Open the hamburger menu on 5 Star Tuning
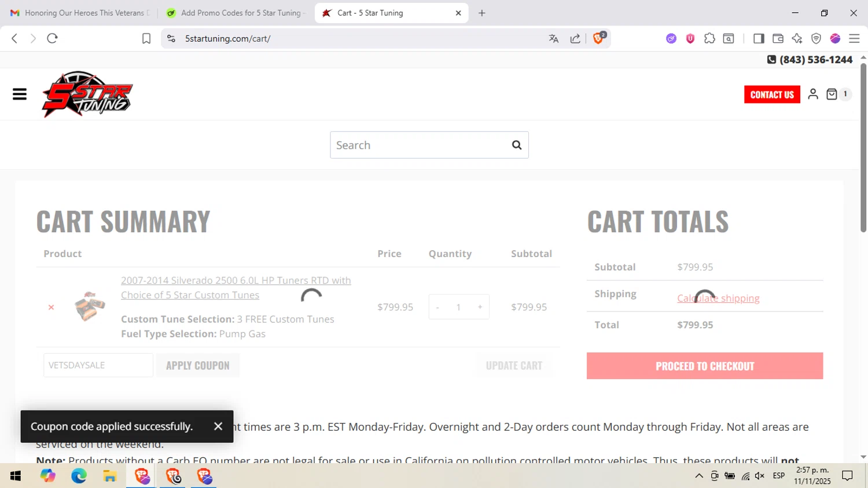This screenshot has height=488, width=868. click(20, 94)
